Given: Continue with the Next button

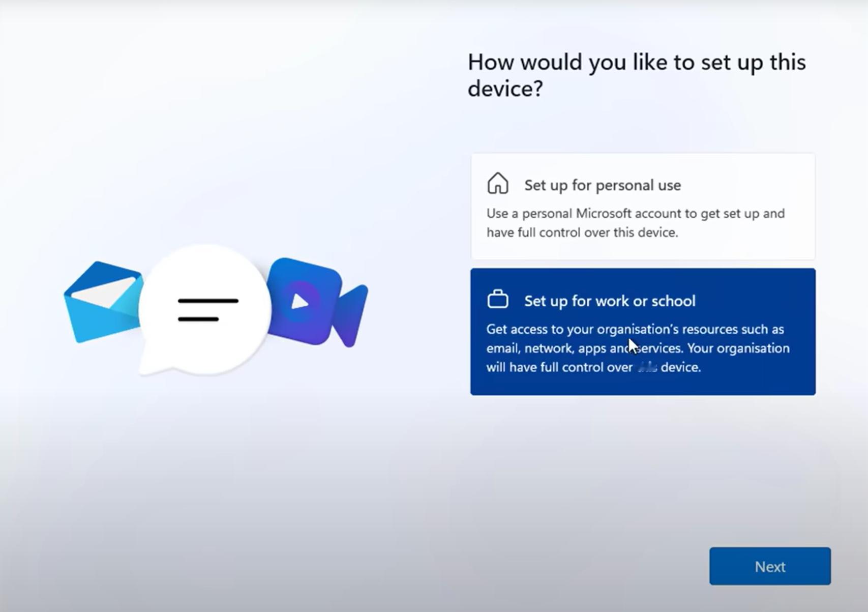Looking at the screenshot, I should click(770, 566).
